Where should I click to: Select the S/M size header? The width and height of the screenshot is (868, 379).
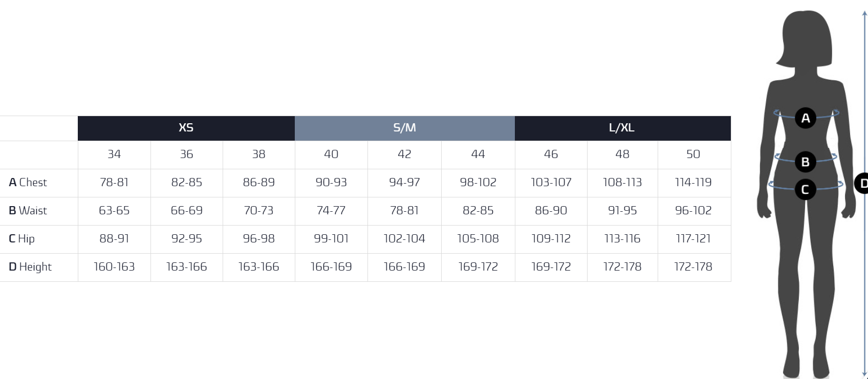404,128
